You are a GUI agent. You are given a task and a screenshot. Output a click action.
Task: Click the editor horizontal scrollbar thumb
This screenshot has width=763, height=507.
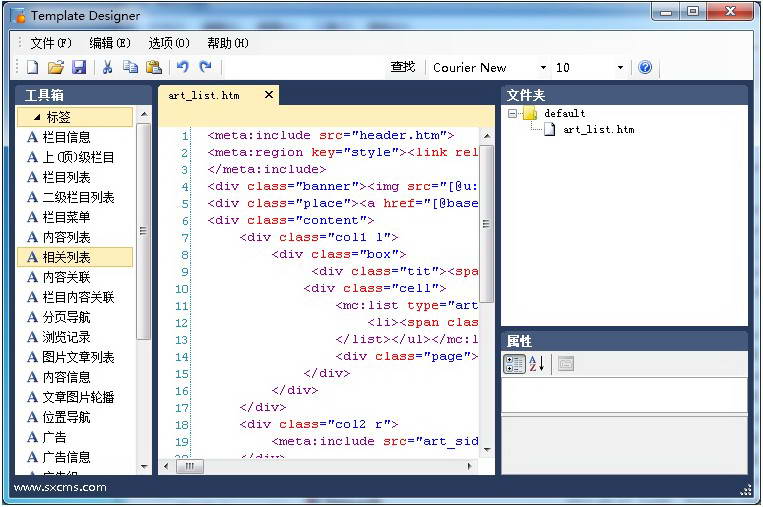[190, 466]
